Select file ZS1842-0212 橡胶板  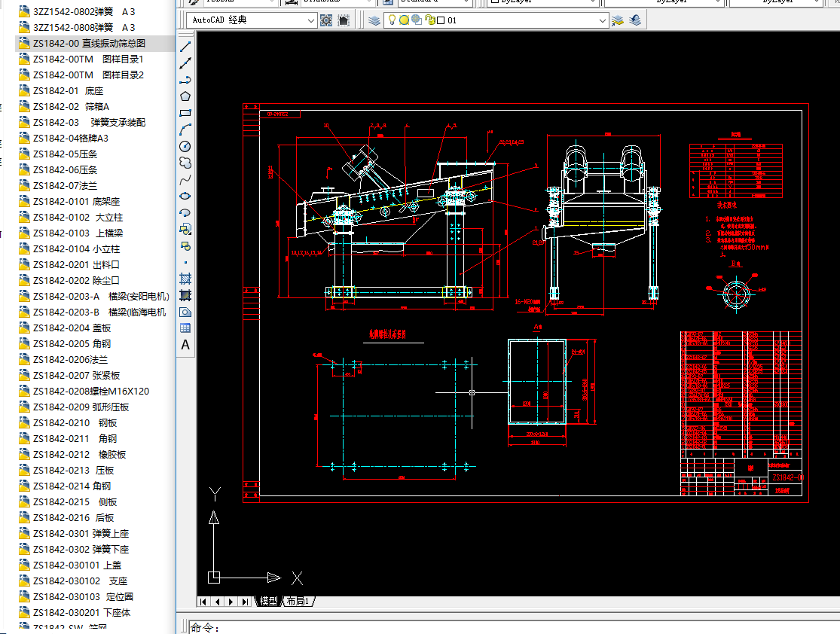(x=72, y=454)
